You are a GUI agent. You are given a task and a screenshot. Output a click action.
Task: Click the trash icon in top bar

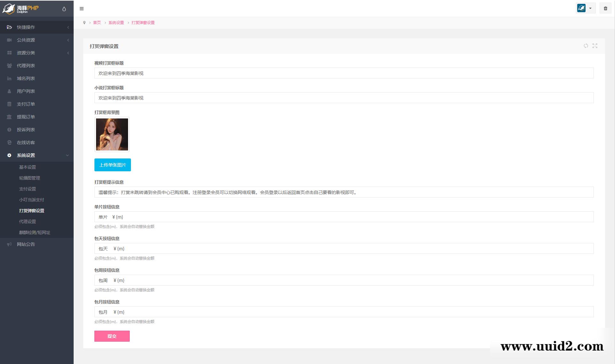605,9
